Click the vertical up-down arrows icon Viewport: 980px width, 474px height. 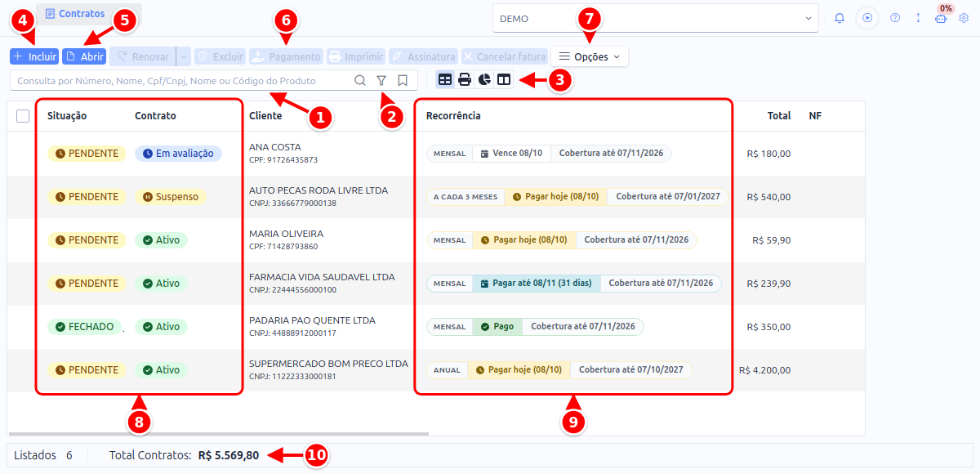(x=918, y=17)
